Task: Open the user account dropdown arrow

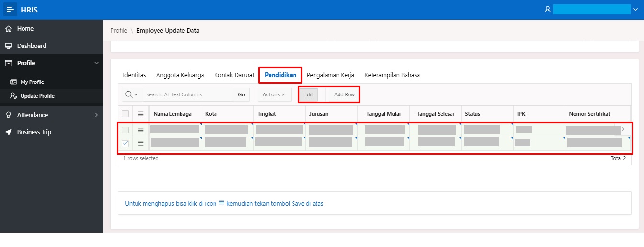Action: click(x=635, y=10)
